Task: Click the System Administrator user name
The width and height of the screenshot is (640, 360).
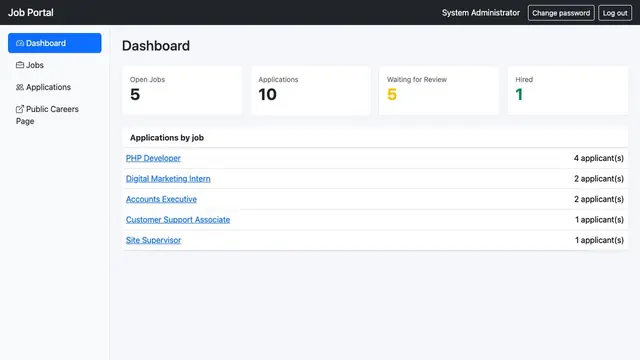Action: (481, 13)
